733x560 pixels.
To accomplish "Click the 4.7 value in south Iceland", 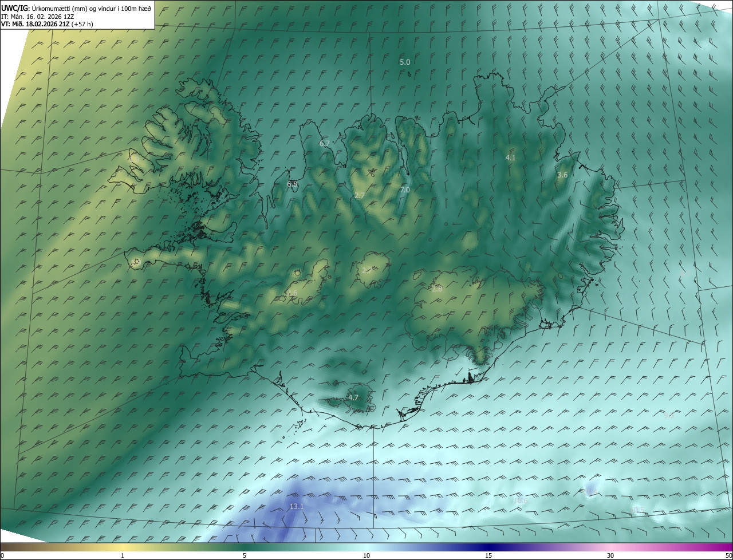I will (353, 397).
